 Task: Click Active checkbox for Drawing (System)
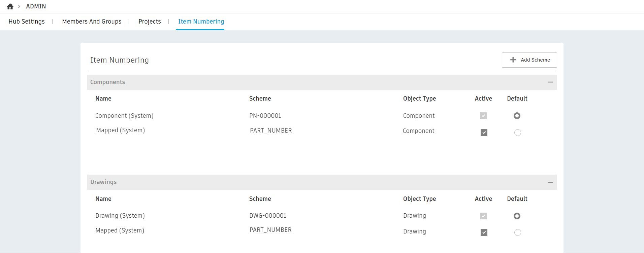pos(483,216)
